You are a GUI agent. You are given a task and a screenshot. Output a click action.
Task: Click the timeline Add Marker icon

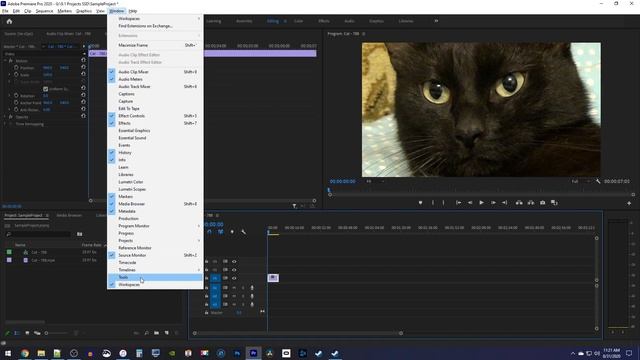pyautogui.click(x=232, y=232)
